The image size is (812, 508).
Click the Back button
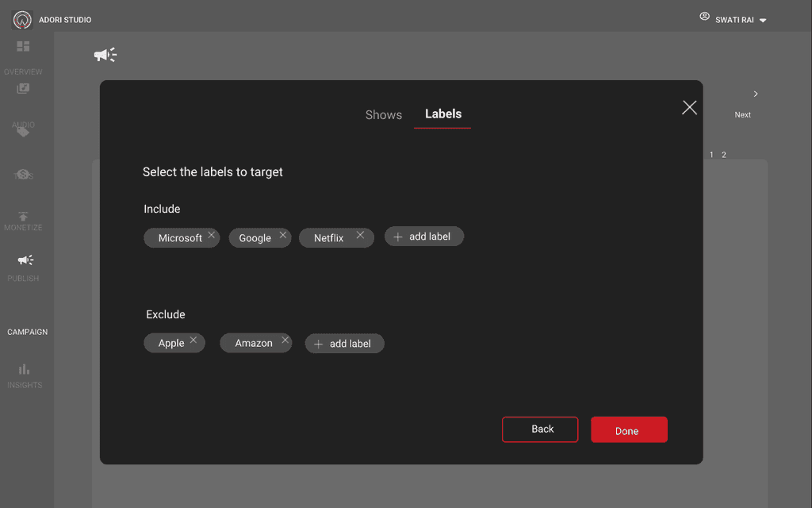coord(540,429)
